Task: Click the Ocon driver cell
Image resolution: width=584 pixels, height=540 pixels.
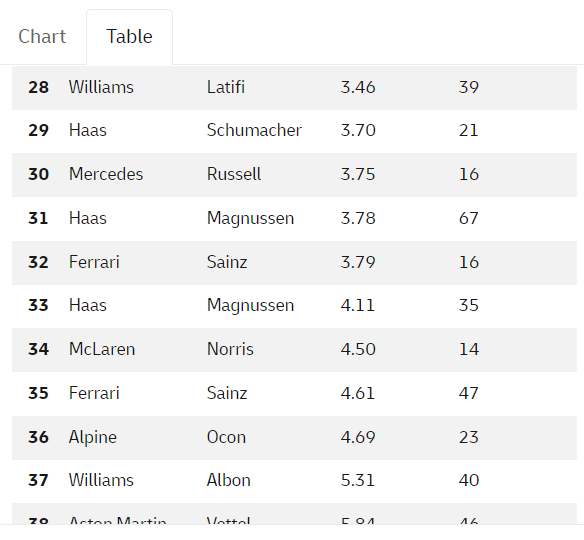Action: (226, 437)
